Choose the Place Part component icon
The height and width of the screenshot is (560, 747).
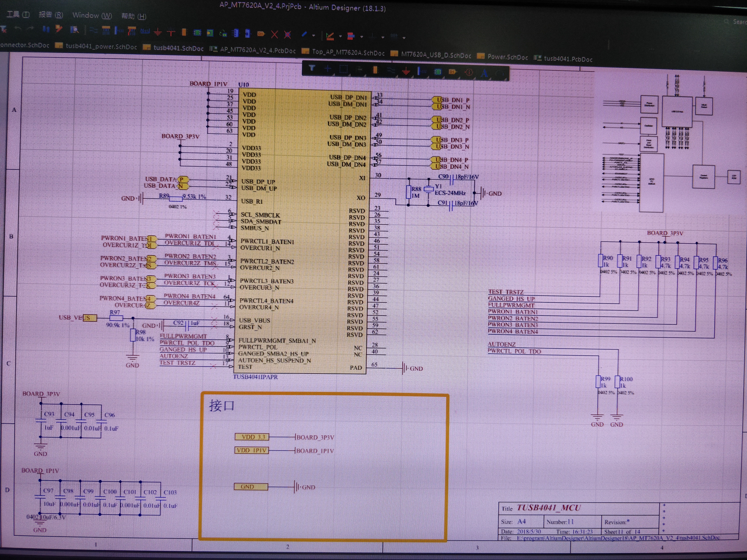tap(184, 32)
